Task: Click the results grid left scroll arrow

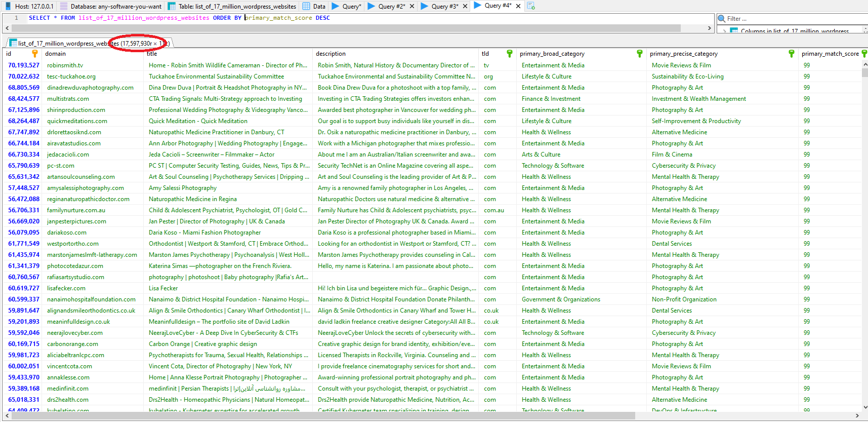Action: click(7, 415)
